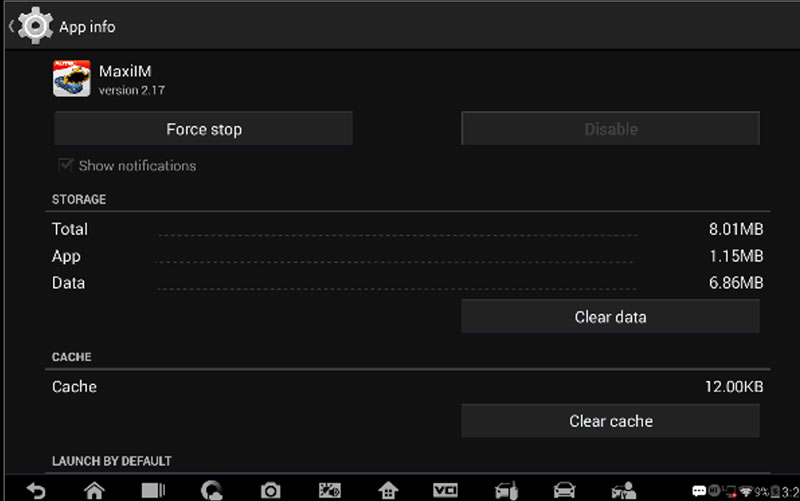Screen dimensions: 800x501
Task: Open the technician support icon
Action: click(623, 490)
